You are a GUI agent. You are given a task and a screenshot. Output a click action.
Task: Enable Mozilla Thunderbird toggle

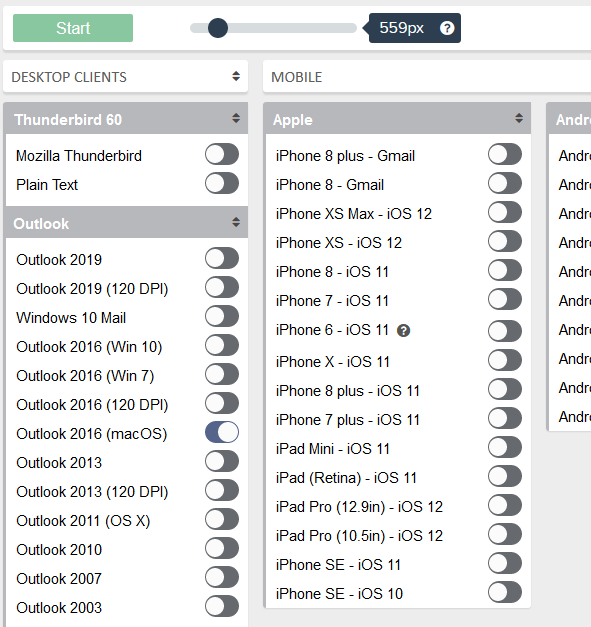(x=222, y=154)
